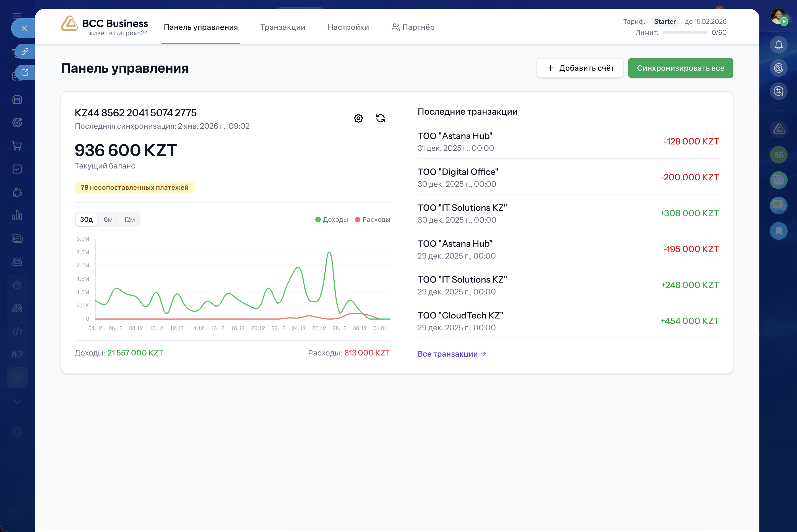Screen dimensions: 797x532
Task: Switch chart period to 12м
Action: pos(129,220)
